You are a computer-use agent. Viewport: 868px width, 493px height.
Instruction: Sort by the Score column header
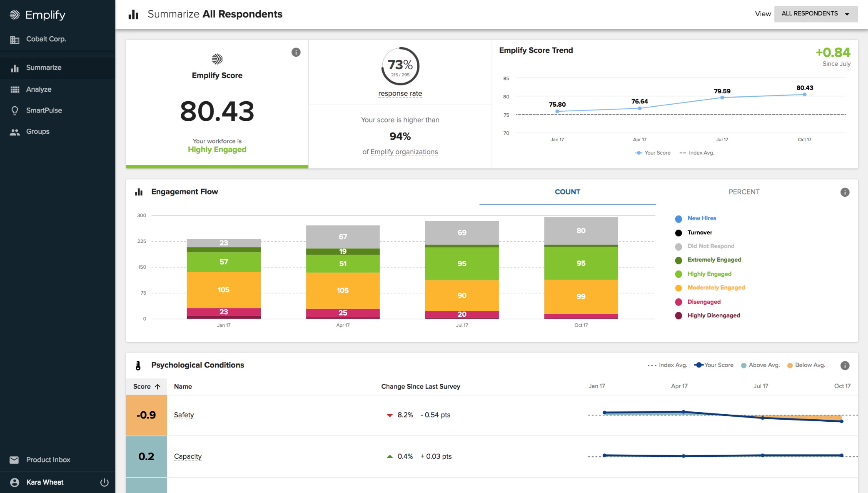pos(146,387)
